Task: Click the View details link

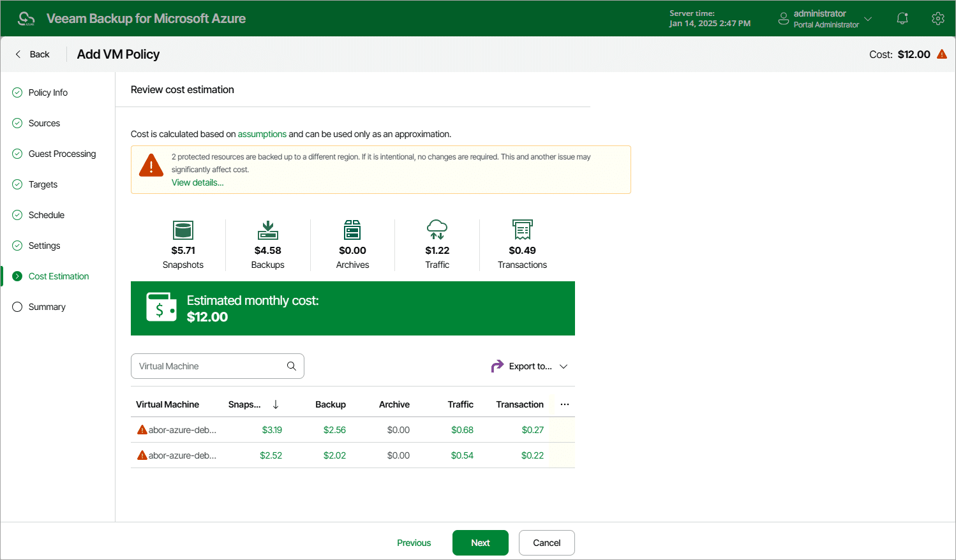Action: click(197, 182)
